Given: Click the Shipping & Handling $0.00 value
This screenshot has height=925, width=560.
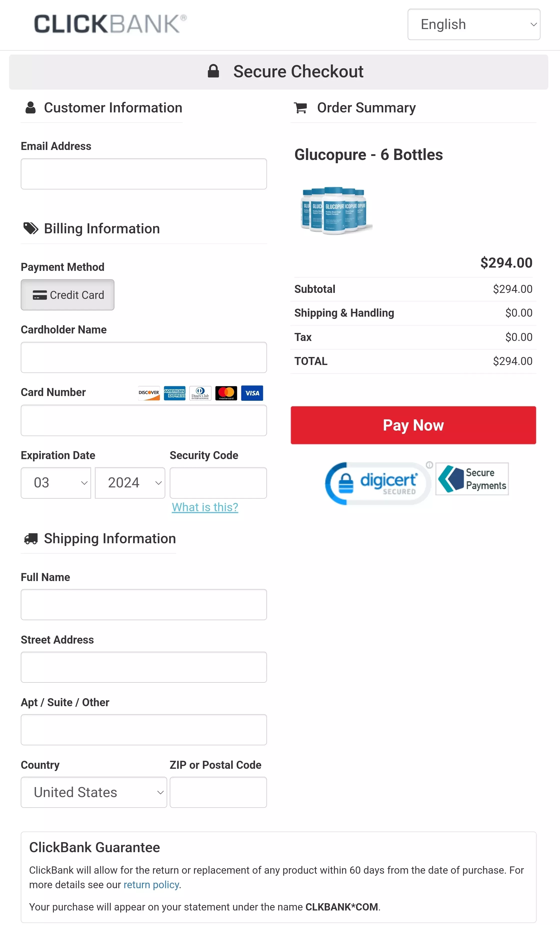Looking at the screenshot, I should click(519, 313).
